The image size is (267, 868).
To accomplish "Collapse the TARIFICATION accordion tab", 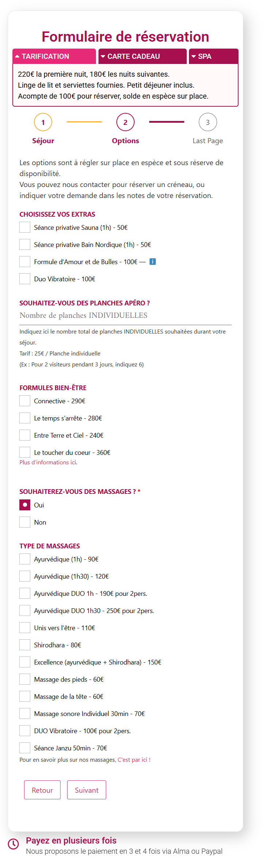I will point(54,56).
